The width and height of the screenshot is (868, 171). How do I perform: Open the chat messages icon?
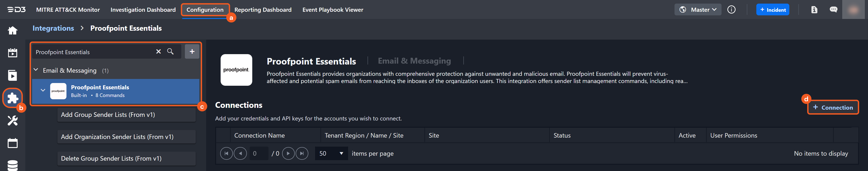coord(833,10)
